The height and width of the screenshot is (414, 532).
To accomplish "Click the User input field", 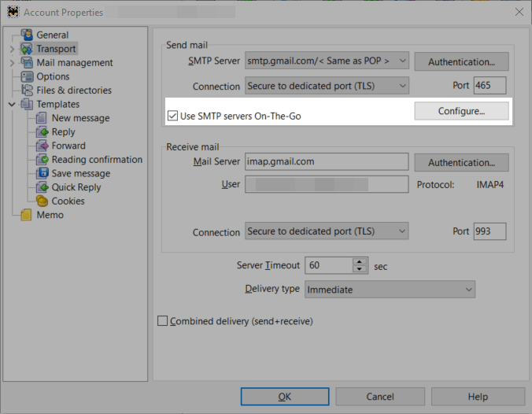I will (x=327, y=184).
